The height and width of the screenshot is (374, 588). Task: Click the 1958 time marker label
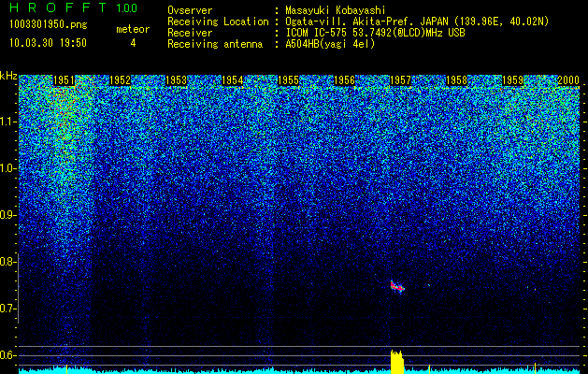(x=456, y=80)
